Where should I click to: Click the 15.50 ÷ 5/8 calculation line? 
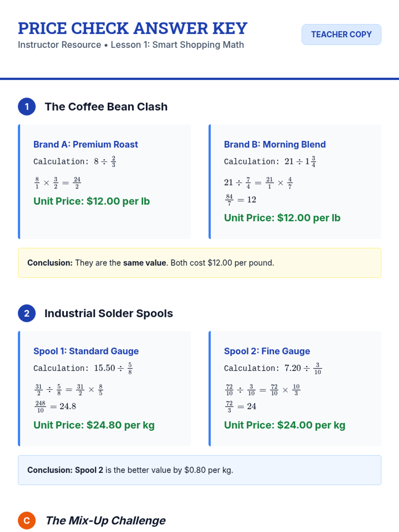pos(83,368)
